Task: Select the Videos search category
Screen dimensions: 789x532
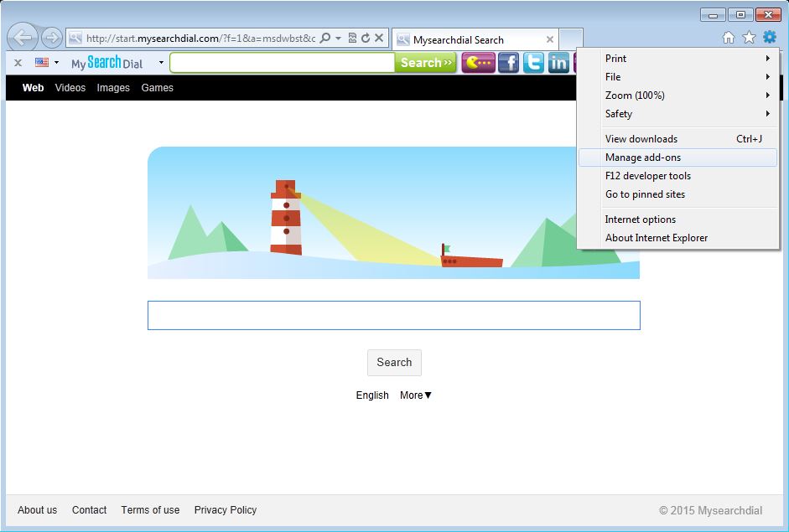Action: point(70,87)
